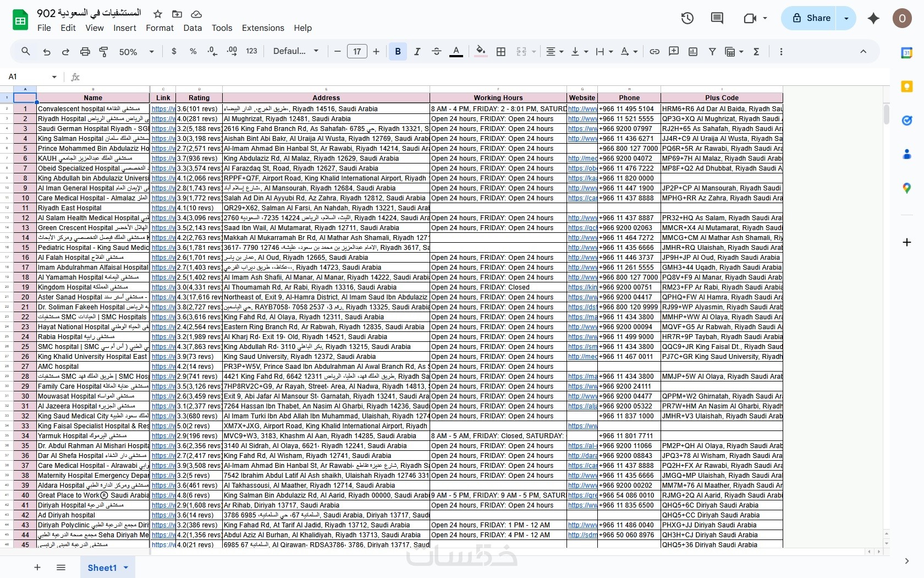
Task: Open the Extensions menu
Action: (x=263, y=28)
